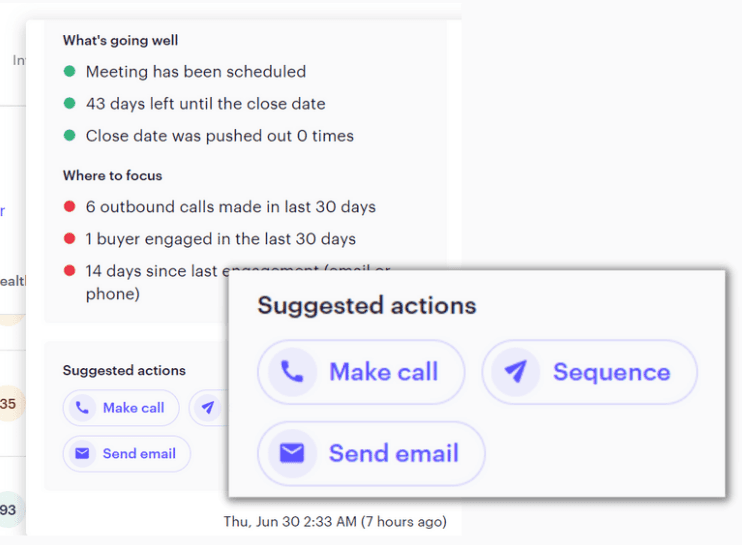Select the small Send email label
Viewport: 742px width, 545px height.
click(x=139, y=454)
